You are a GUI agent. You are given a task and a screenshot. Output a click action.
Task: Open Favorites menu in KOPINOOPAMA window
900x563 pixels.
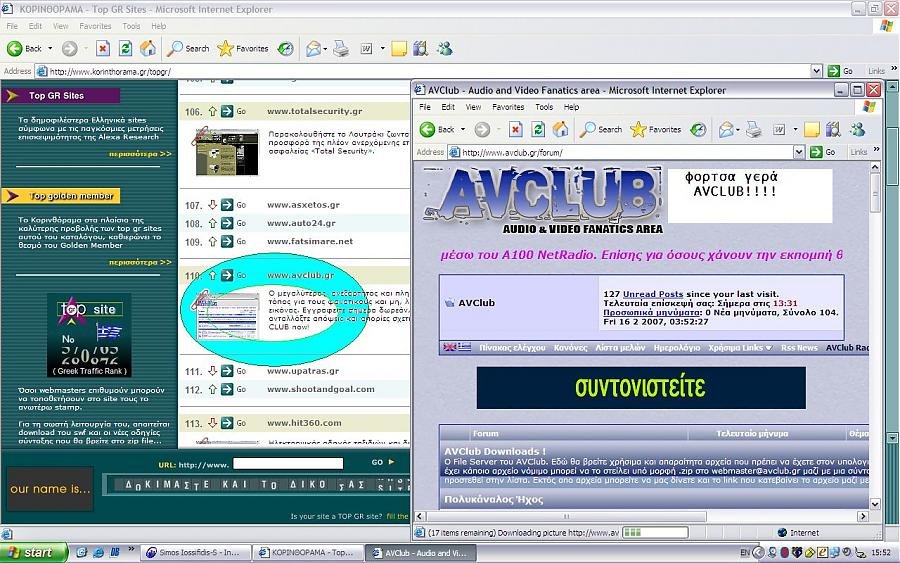coord(95,26)
